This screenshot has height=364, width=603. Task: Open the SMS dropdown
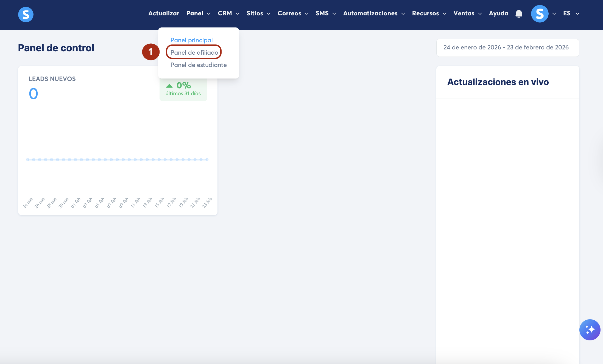(x=326, y=13)
